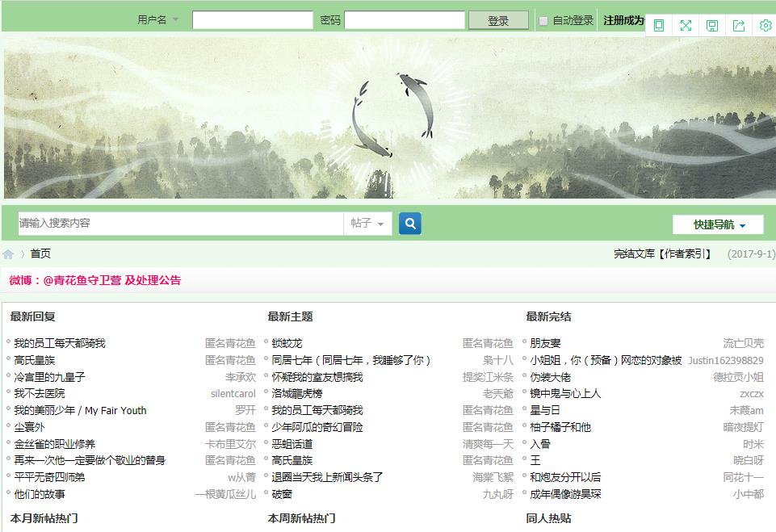Open the mobile version icon
Screen dimensions: 776x532
(658, 25)
